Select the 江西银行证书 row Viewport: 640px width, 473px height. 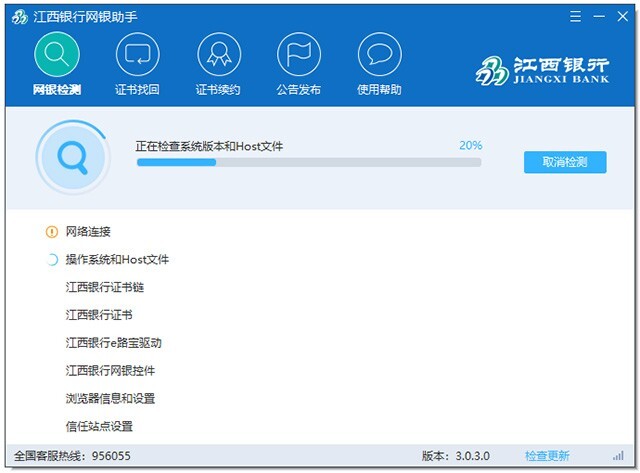coord(99,315)
